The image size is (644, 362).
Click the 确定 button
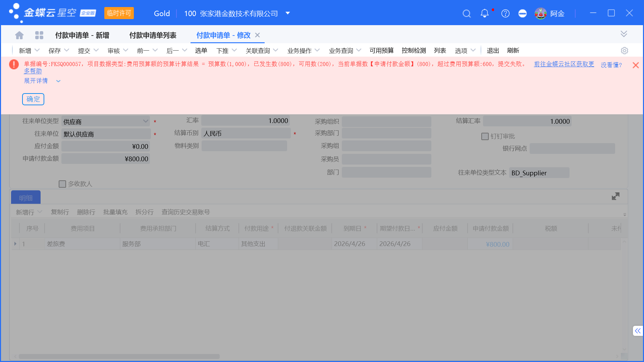click(33, 99)
